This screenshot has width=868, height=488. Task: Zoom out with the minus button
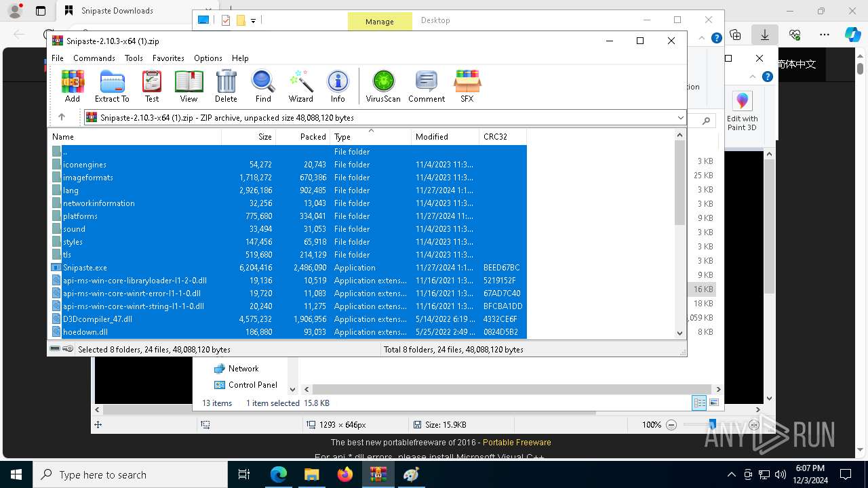point(671,425)
